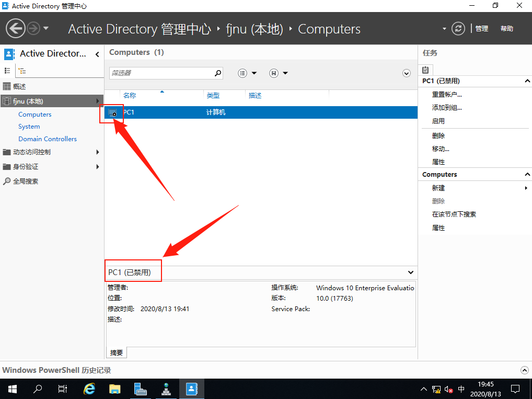Launch Internet Explorer from taskbar

click(89, 389)
